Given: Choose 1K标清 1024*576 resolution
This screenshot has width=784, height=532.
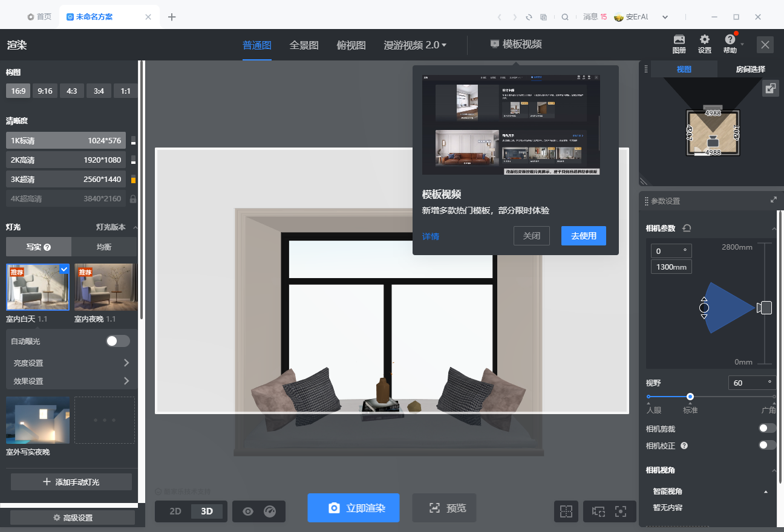Looking at the screenshot, I should [66, 140].
